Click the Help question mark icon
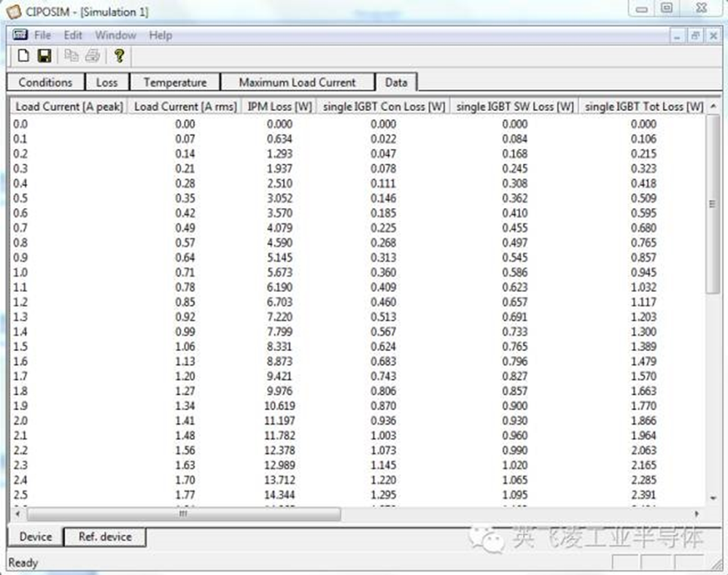 coord(120,56)
